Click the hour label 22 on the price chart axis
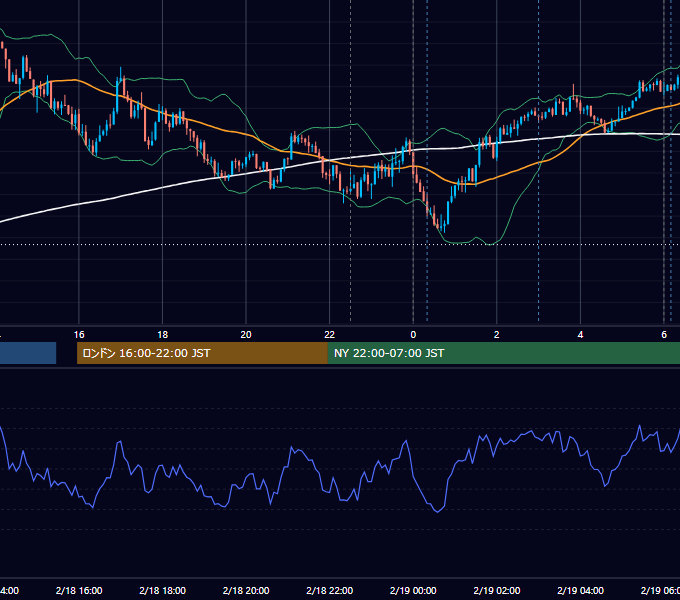Viewport: 680px width, 600px height. (330, 335)
